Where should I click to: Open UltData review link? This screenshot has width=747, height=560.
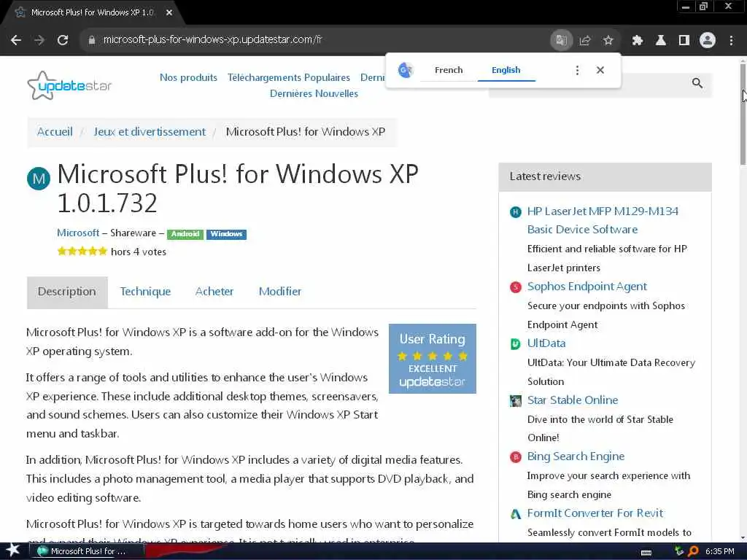tap(546, 343)
